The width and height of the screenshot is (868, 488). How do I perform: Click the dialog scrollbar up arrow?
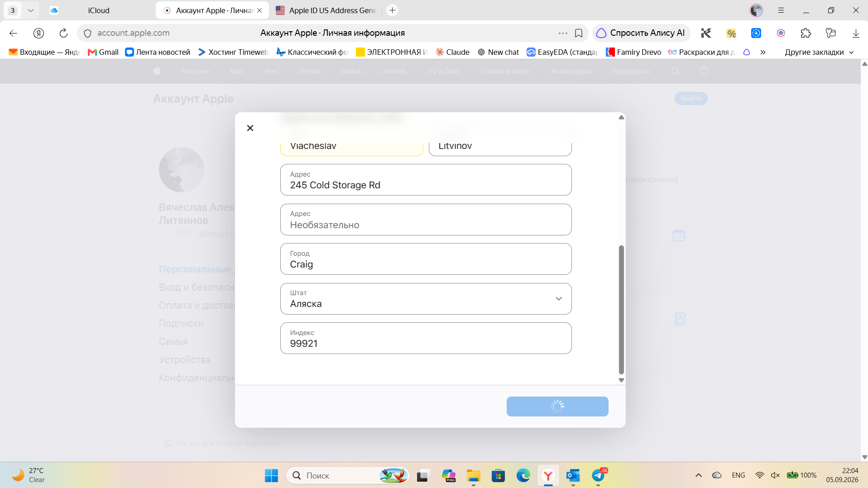[x=621, y=117]
